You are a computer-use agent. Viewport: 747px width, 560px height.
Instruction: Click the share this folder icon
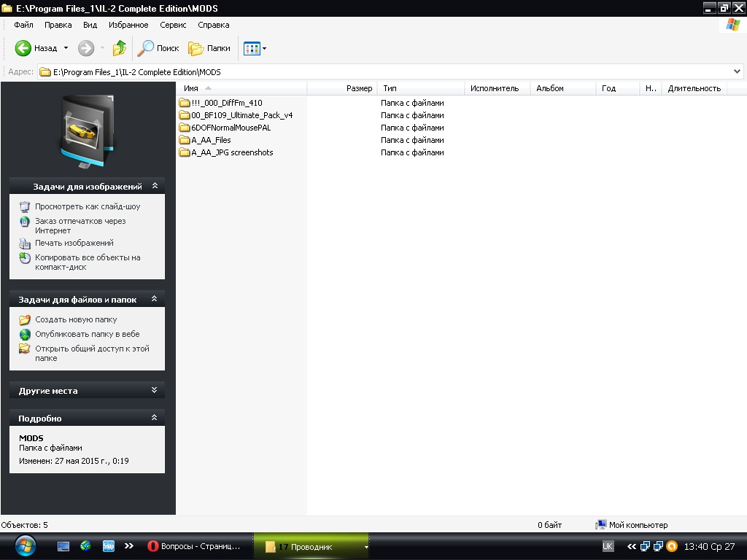click(25, 349)
